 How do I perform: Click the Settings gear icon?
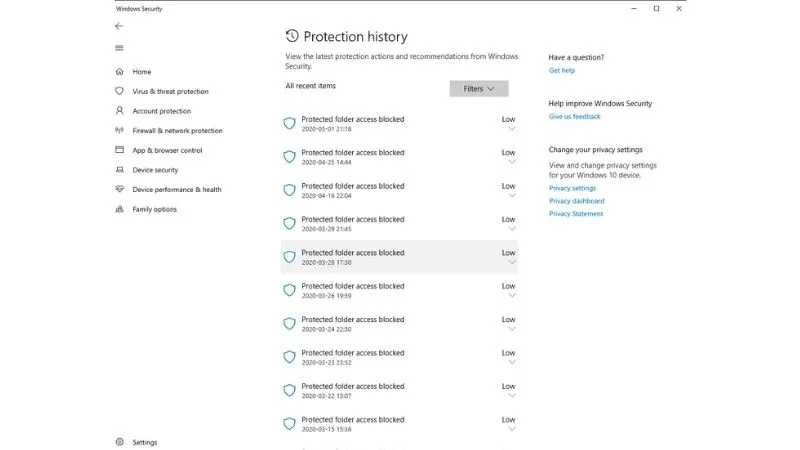tap(119, 442)
